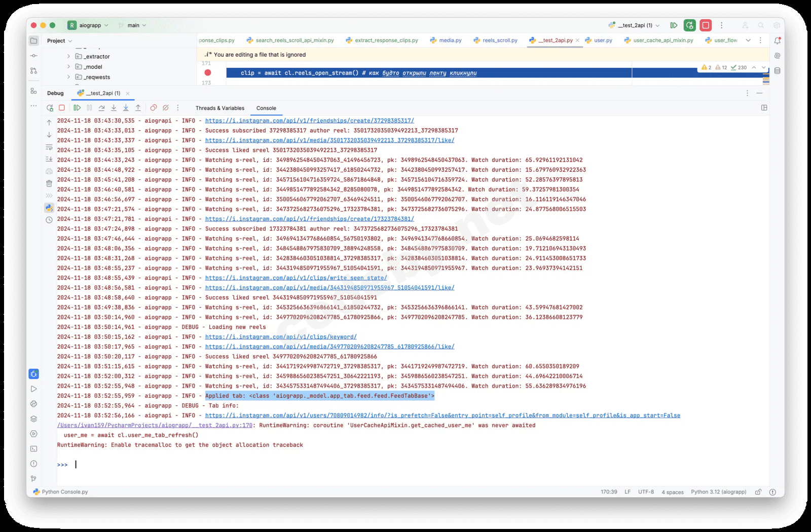Open the Terminal tool window
Screen dimensions: 811x532
click(34, 449)
